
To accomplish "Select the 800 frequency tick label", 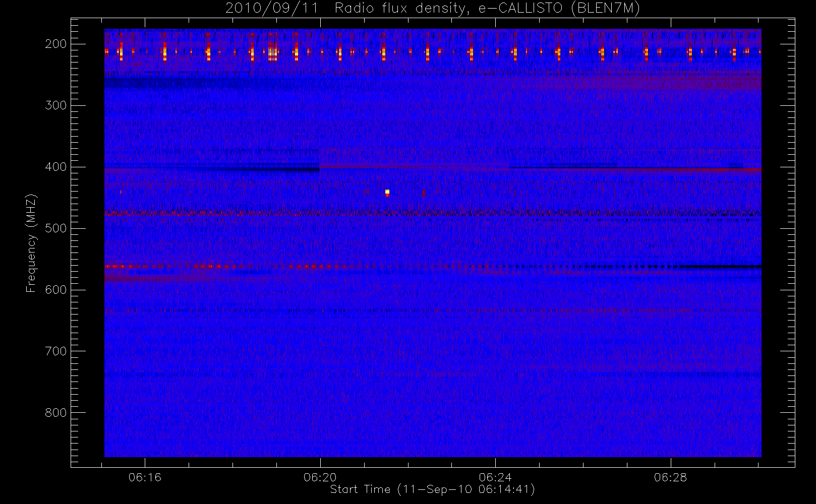I will pyautogui.click(x=55, y=413).
